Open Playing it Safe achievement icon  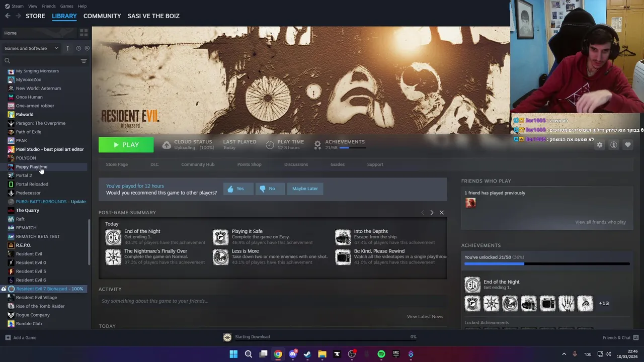(220, 237)
